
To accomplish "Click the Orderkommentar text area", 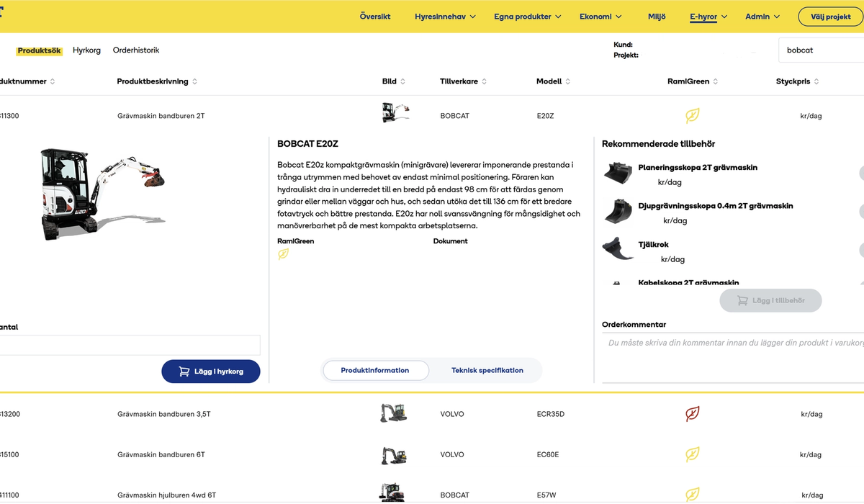I will tap(733, 359).
